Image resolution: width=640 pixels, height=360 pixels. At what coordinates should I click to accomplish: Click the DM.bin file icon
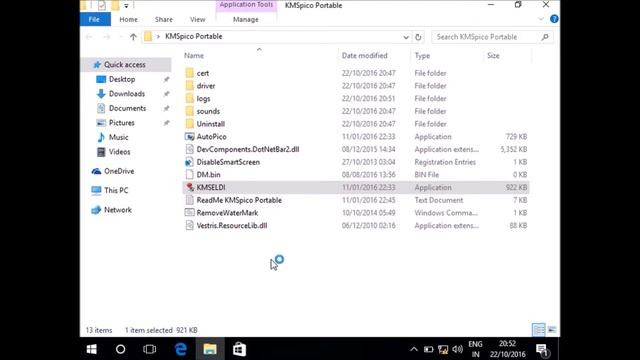point(189,175)
